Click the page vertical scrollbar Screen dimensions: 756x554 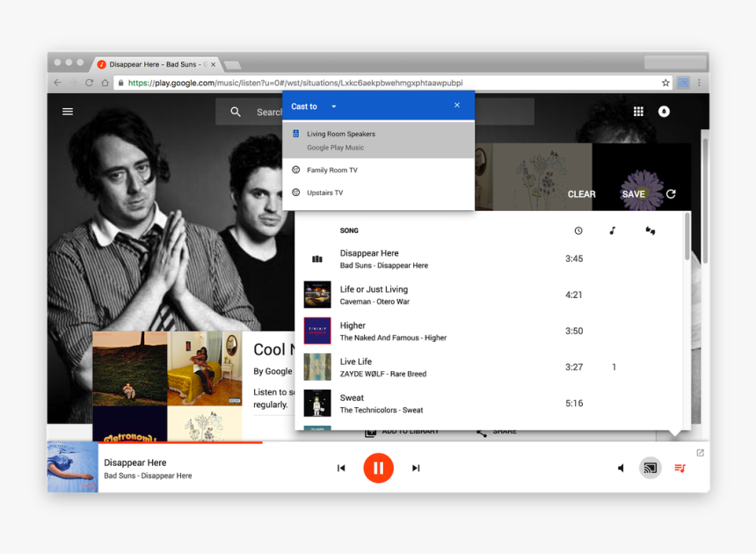tap(705, 200)
